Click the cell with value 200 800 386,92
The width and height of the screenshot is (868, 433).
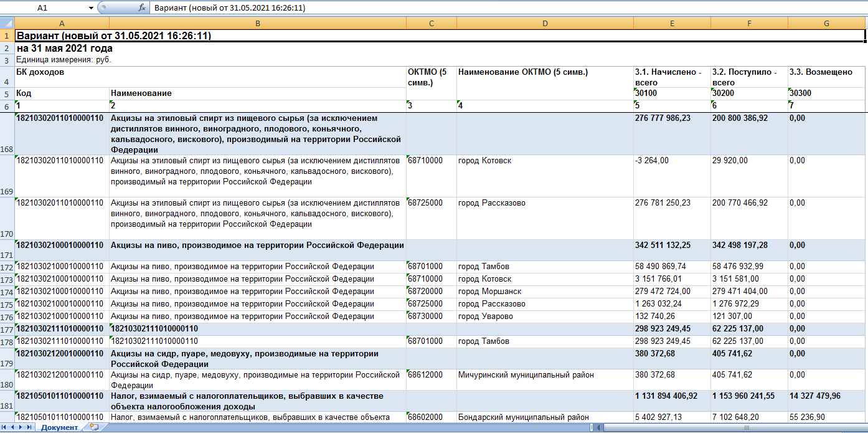[749, 134]
